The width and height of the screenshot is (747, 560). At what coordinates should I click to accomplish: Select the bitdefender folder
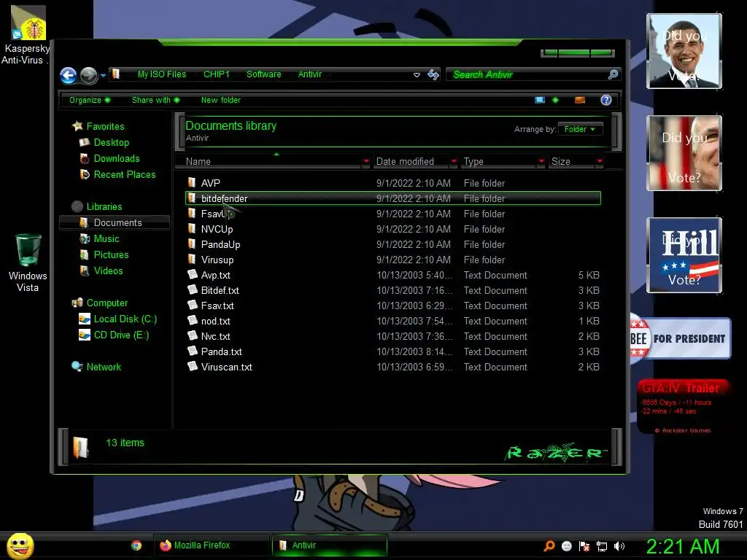point(393,198)
